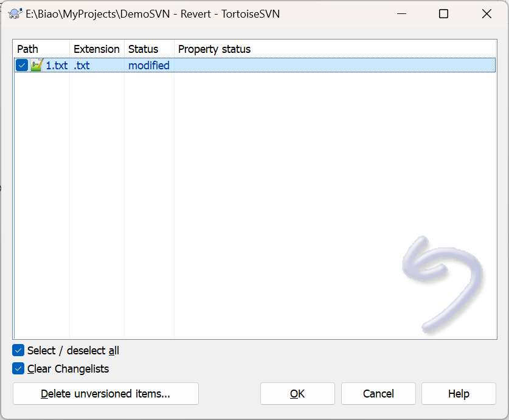Click the modified status cell
The width and height of the screenshot is (509, 420).
(149, 66)
